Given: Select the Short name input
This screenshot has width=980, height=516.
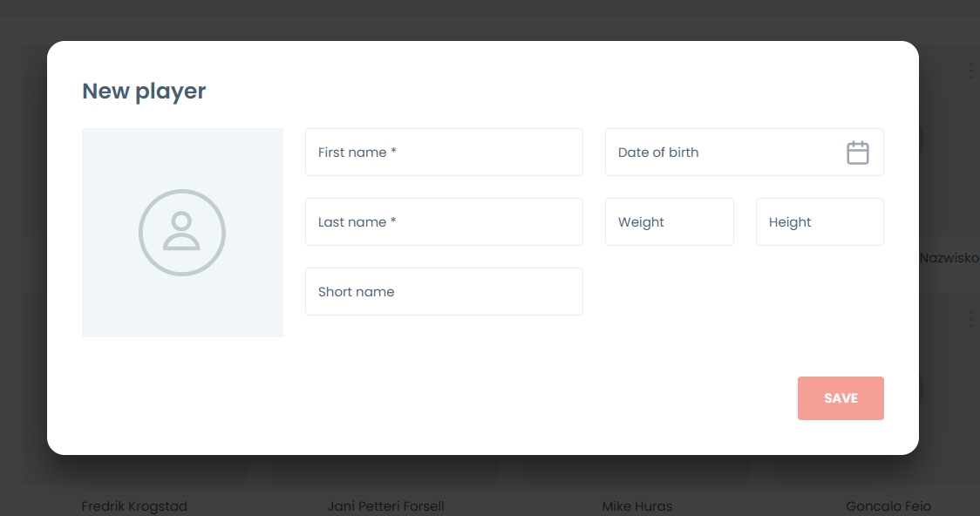Looking at the screenshot, I should (444, 292).
